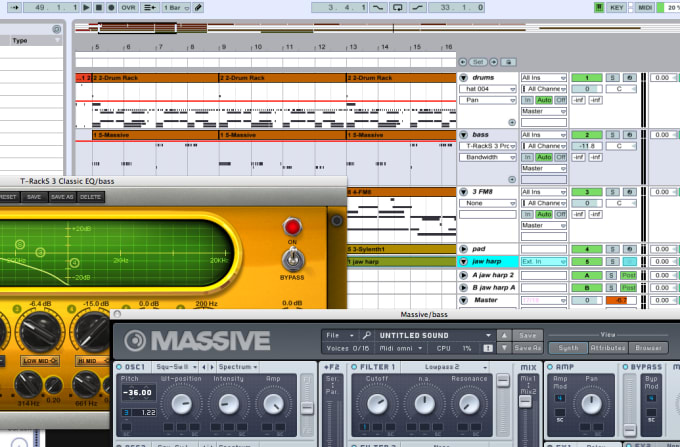Toggle drums track activator button 1
The height and width of the screenshot is (447, 680).
587,78
